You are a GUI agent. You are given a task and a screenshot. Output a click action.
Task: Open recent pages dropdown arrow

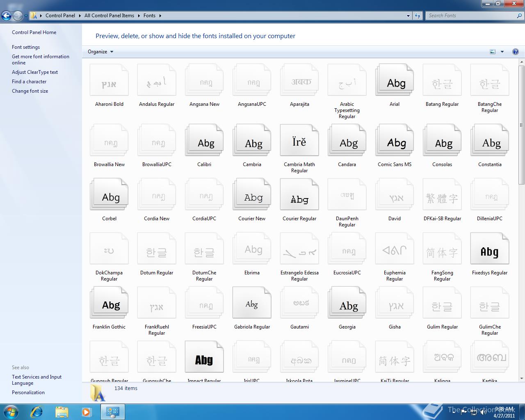coord(26,16)
